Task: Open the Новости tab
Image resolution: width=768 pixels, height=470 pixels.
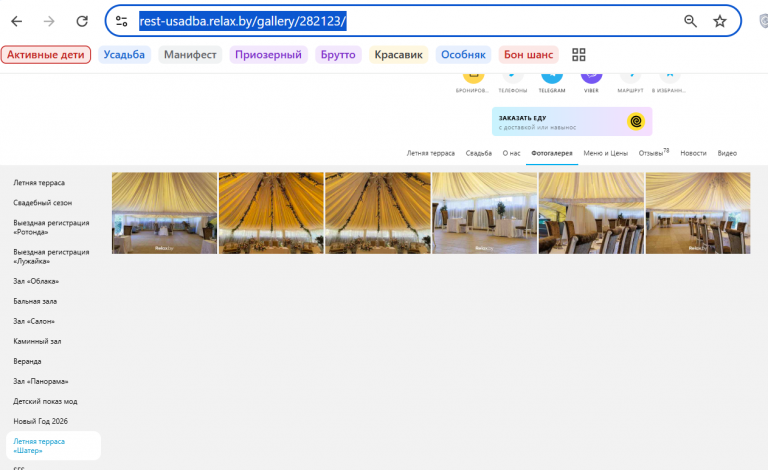Action: tap(693, 153)
